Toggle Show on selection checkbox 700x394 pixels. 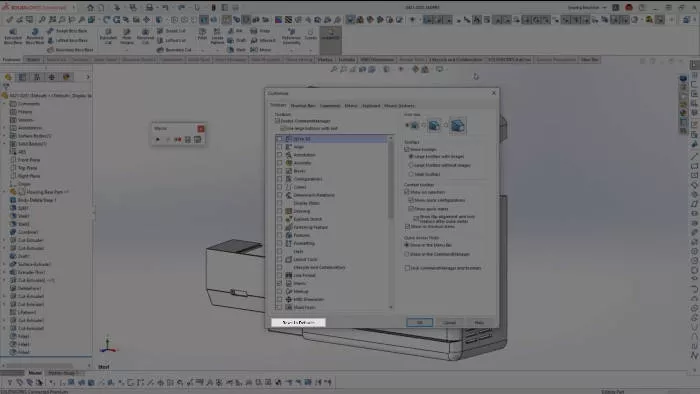point(407,192)
